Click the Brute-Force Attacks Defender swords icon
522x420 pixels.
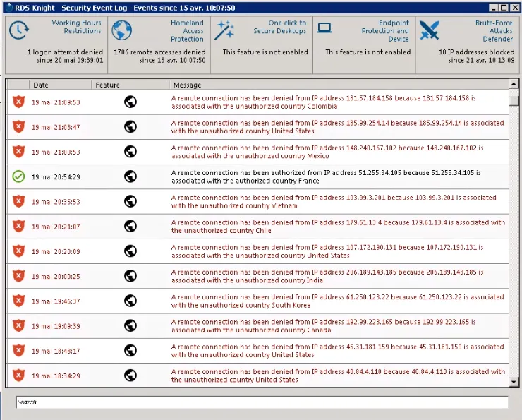[429, 30]
